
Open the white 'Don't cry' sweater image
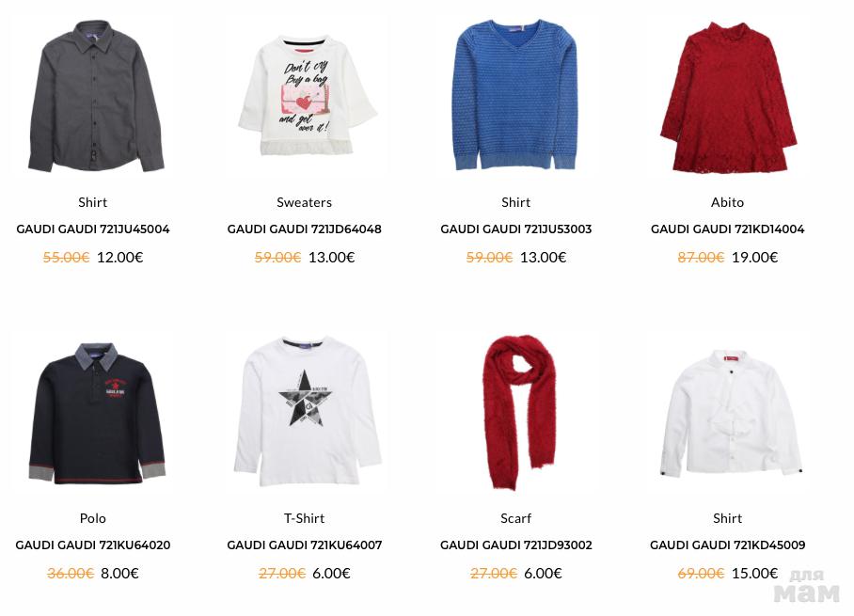tap(308, 96)
